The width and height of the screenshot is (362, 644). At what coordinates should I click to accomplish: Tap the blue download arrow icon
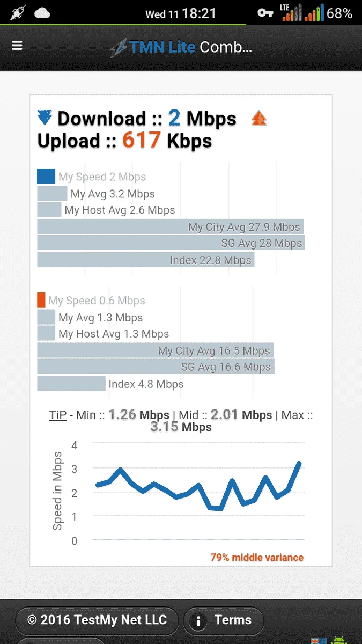pyautogui.click(x=45, y=118)
